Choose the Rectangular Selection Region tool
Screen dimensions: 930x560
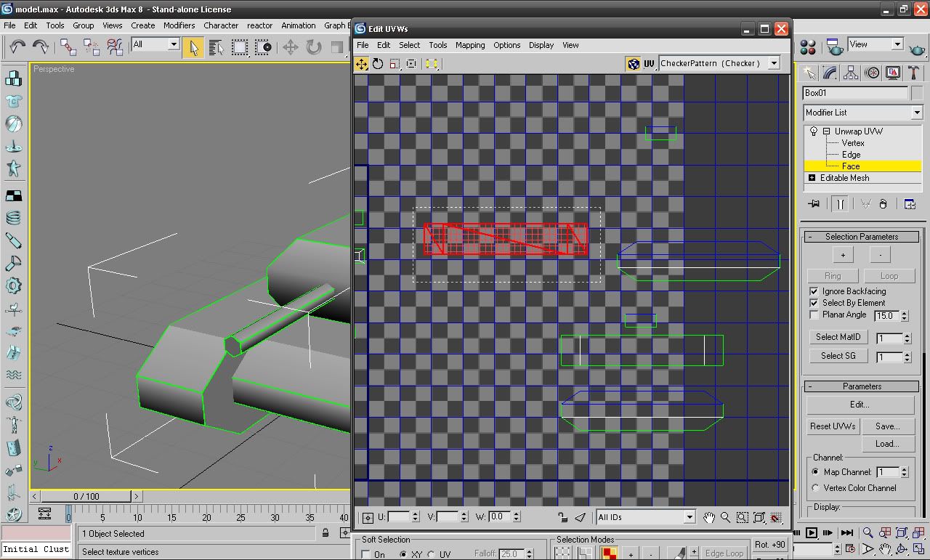[x=239, y=47]
